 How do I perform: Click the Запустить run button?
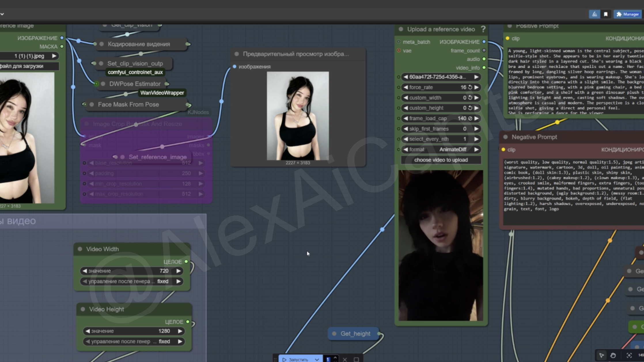tap(296, 359)
